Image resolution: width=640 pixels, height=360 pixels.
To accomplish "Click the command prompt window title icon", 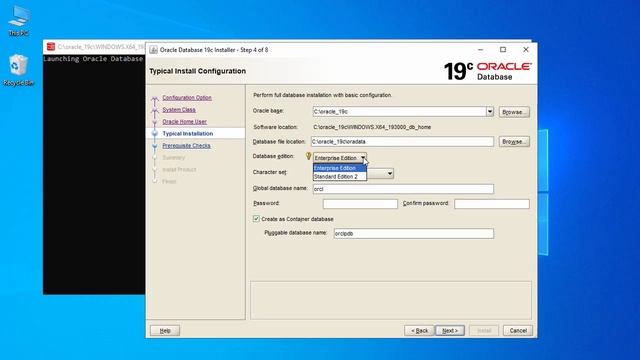I will [51, 47].
